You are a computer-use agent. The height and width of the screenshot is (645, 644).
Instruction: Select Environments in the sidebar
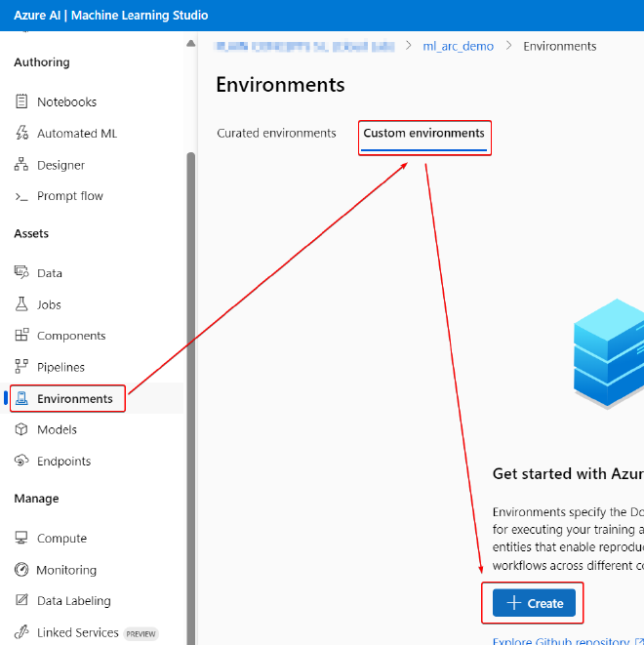(x=75, y=398)
